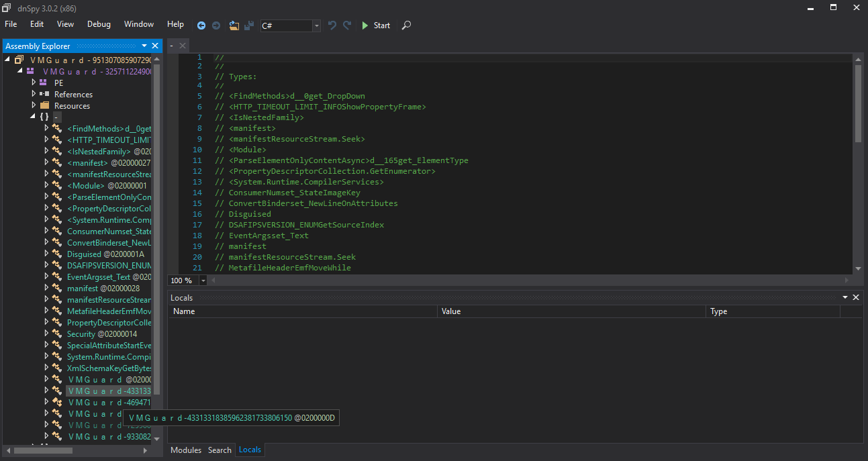The width and height of the screenshot is (868, 461).
Task: Switch to the Search tab
Action: 220,450
